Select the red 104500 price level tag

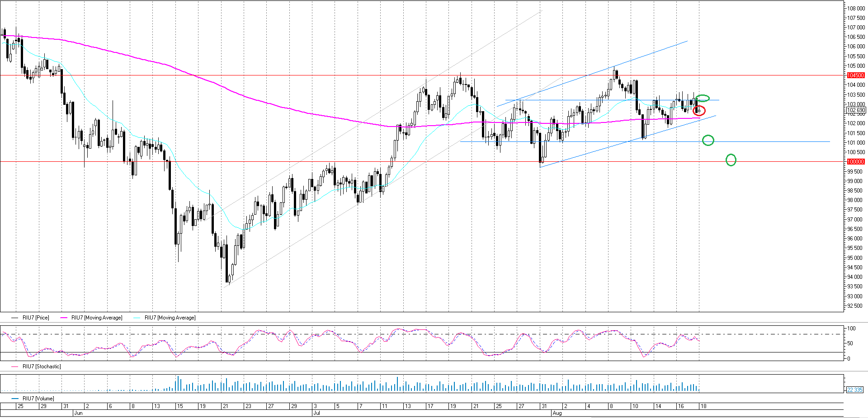click(855, 75)
